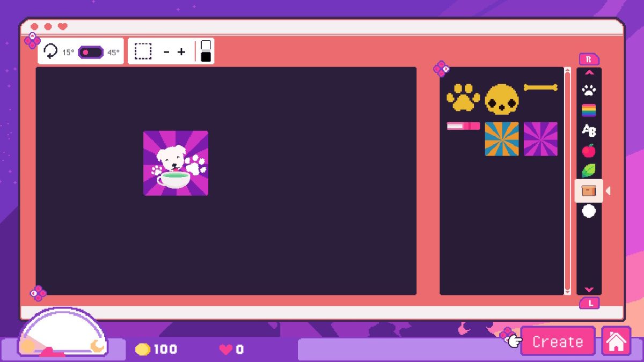The height and width of the screenshot is (362, 644).
Task: Click the dashed selection box tool
Action: coord(143,51)
